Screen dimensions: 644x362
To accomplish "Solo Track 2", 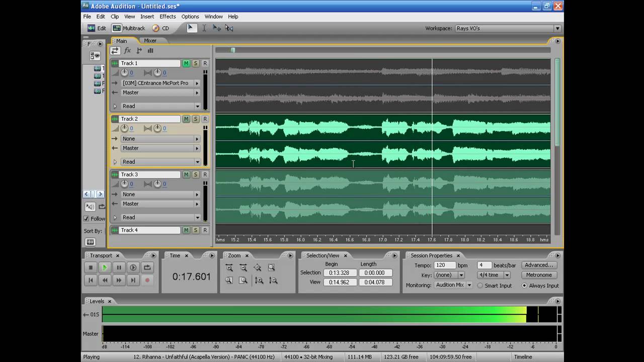I will pyautogui.click(x=196, y=119).
